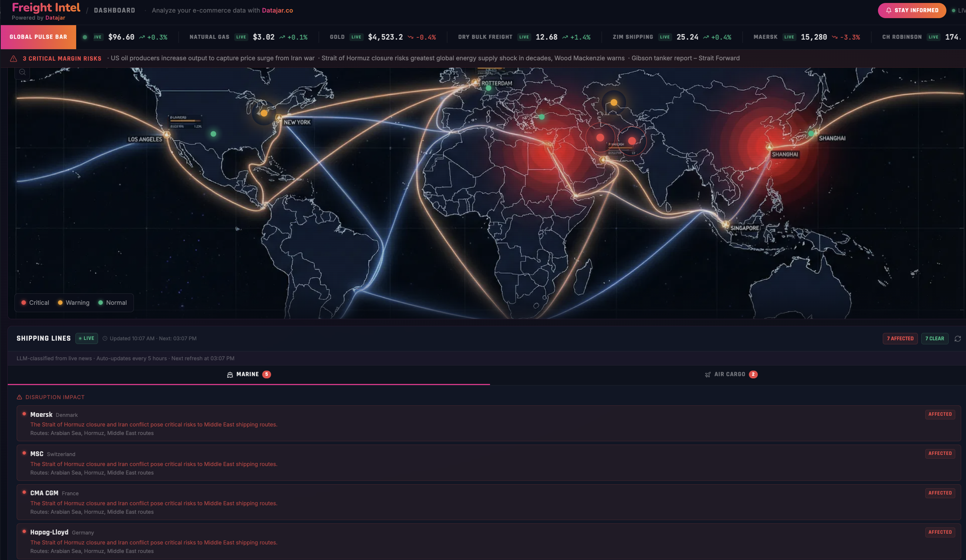
Task: Click the Los Angeles port marker
Action: pyautogui.click(x=167, y=135)
